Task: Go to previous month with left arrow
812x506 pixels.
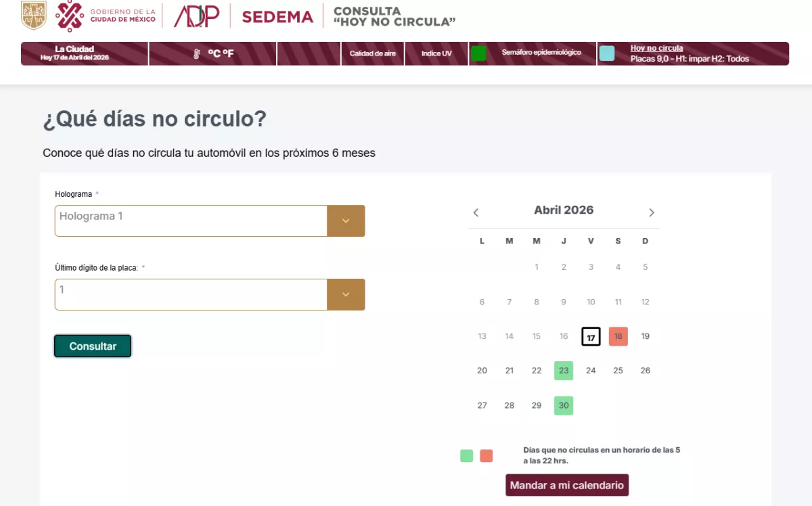Action: coord(476,212)
